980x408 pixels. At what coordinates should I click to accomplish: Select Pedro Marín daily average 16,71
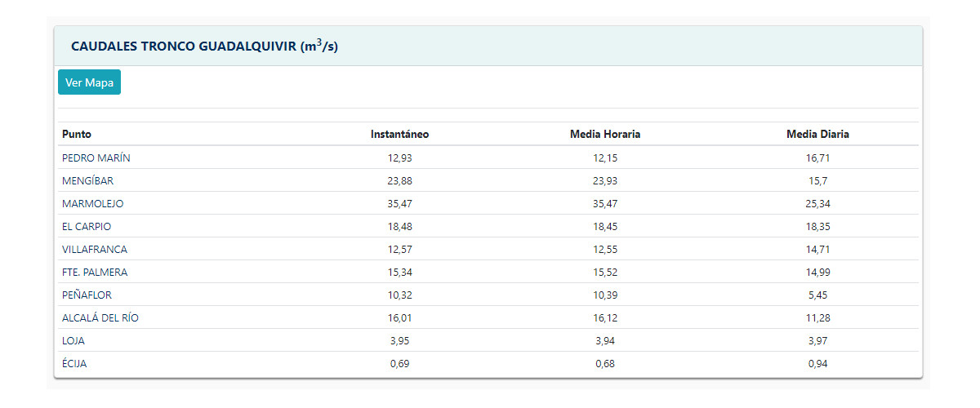click(x=817, y=157)
